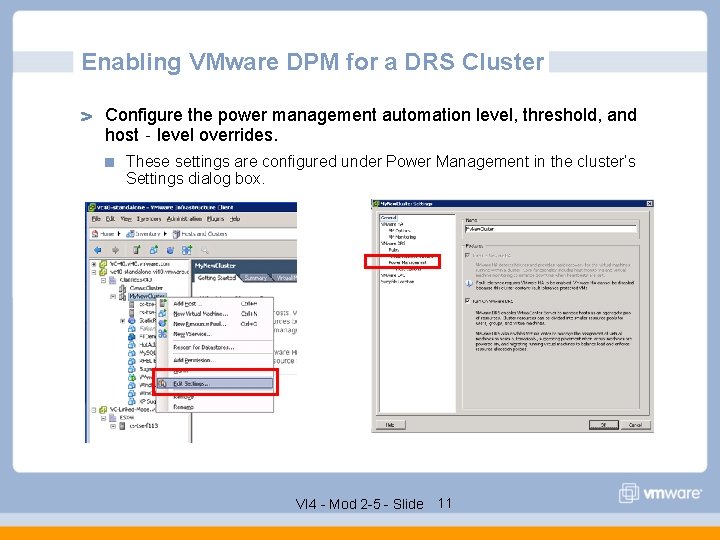Switch to the Getting Started tab

click(x=216, y=278)
